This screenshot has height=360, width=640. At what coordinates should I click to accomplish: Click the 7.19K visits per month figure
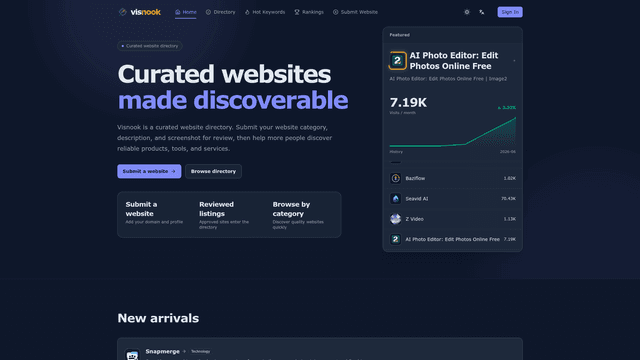pos(408,103)
